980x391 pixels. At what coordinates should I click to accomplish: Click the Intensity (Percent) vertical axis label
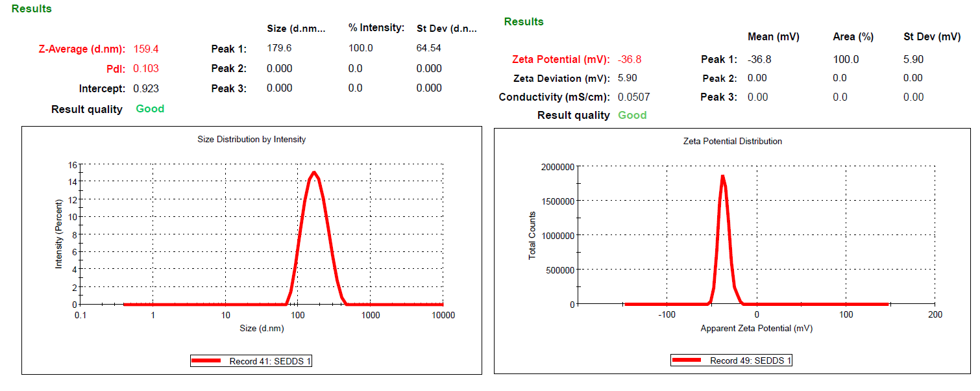59,234
